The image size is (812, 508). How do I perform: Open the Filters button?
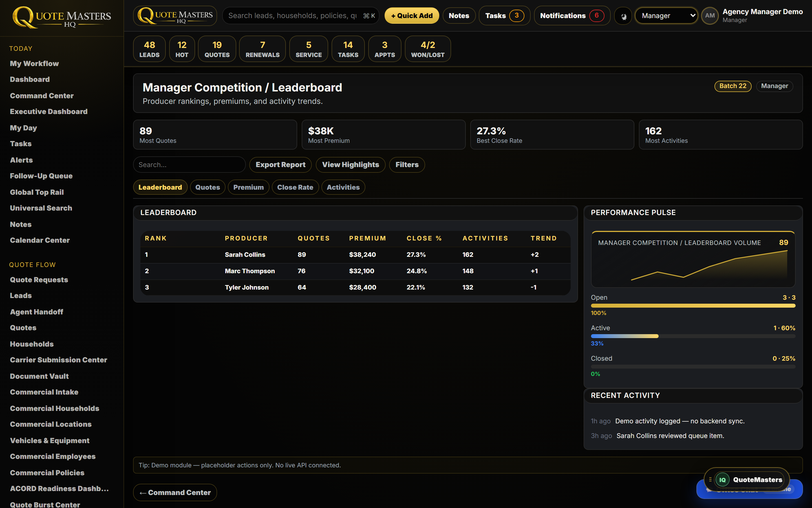(x=407, y=165)
